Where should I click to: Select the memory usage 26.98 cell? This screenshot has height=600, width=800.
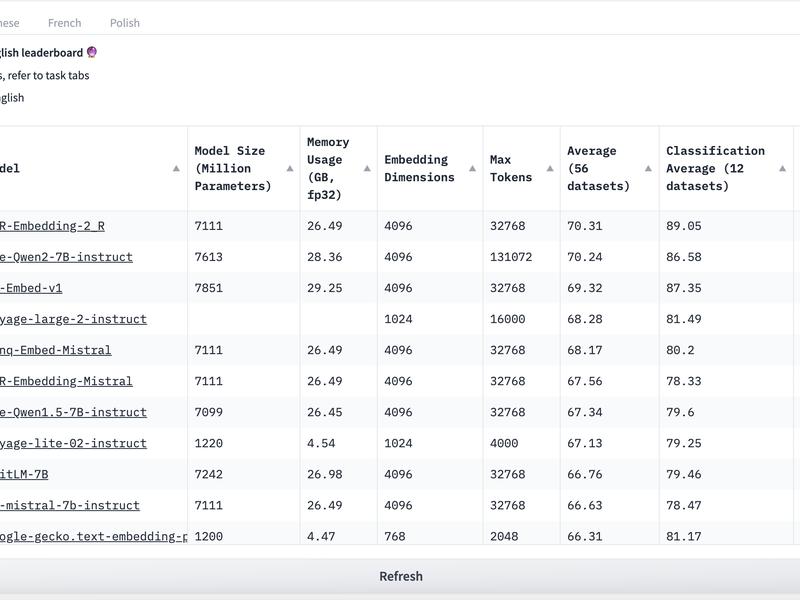(x=338, y=474)
